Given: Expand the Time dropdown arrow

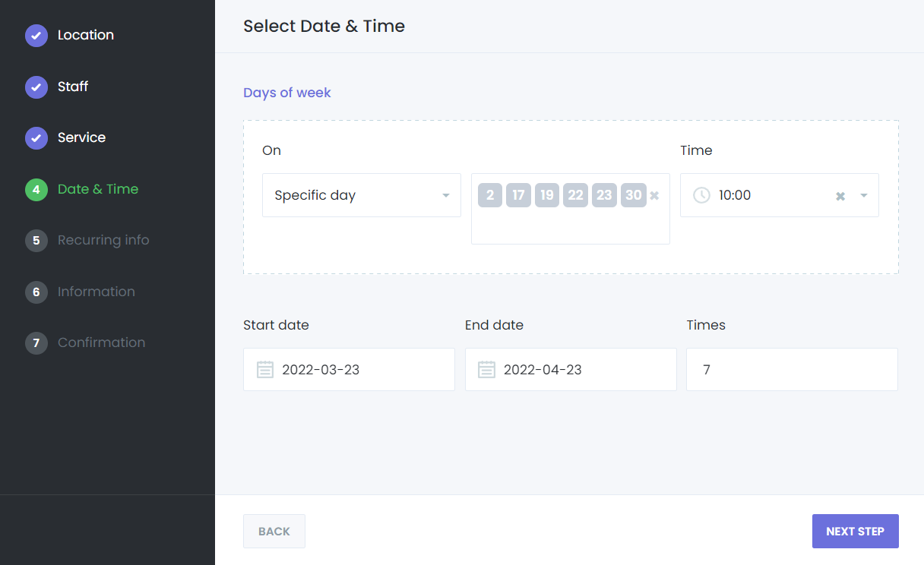Looking at the screenshot, I should [864, 196].
